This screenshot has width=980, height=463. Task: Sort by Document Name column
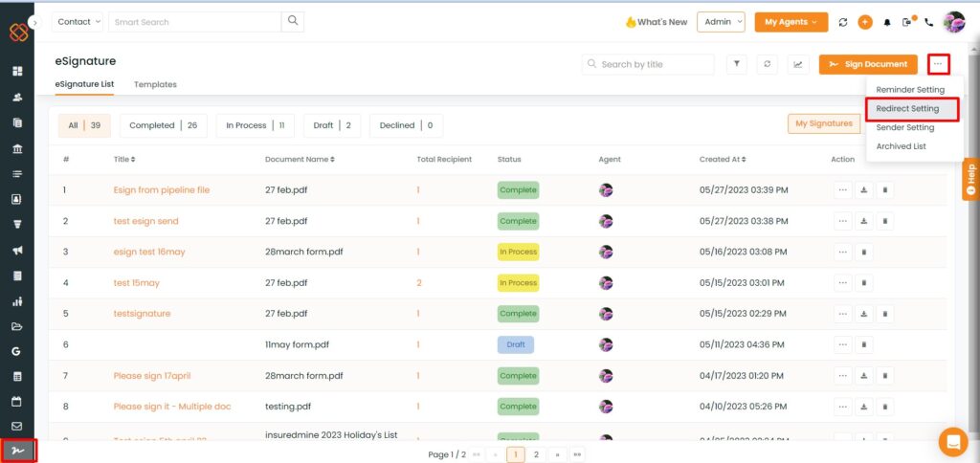[x=300, y=160]
